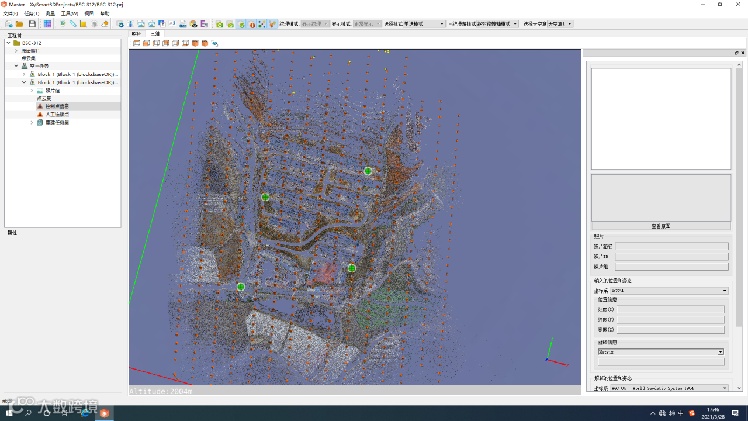Click the grid layout icon in toolbar
Image resolution: width=748 pixels, height=421 pixels.
(47, 23)
